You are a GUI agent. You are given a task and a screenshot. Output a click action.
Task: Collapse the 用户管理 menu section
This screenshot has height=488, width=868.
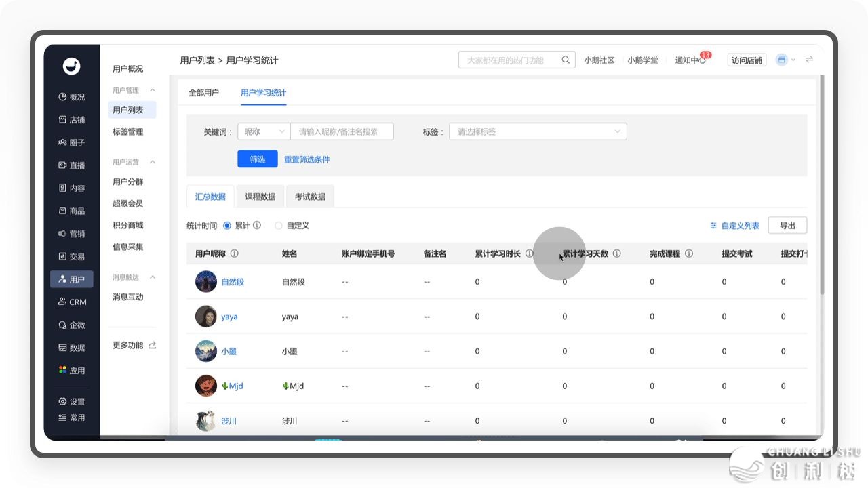[x=153, y=90]
